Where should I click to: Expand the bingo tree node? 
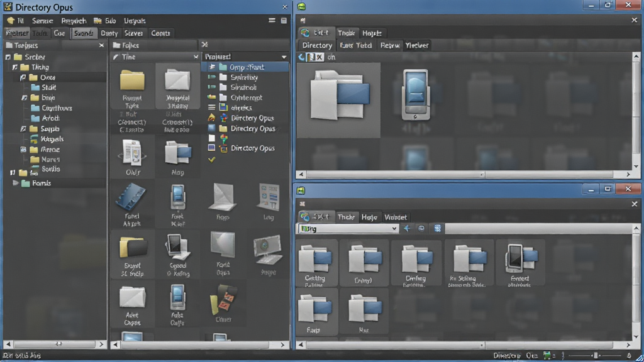(x=25, y=98)
